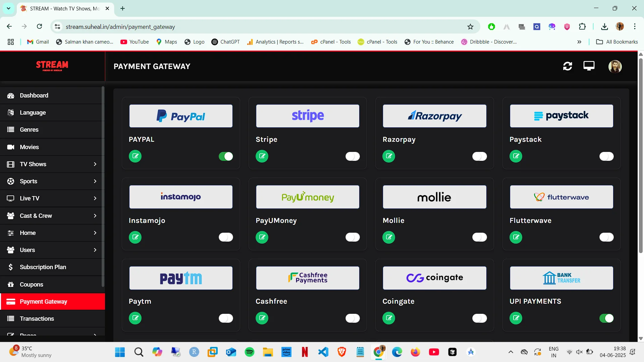Edit the Instamojo gateway via pencil icon
The width and height of the screenshot is (644, 362).
tap(135, 237)
